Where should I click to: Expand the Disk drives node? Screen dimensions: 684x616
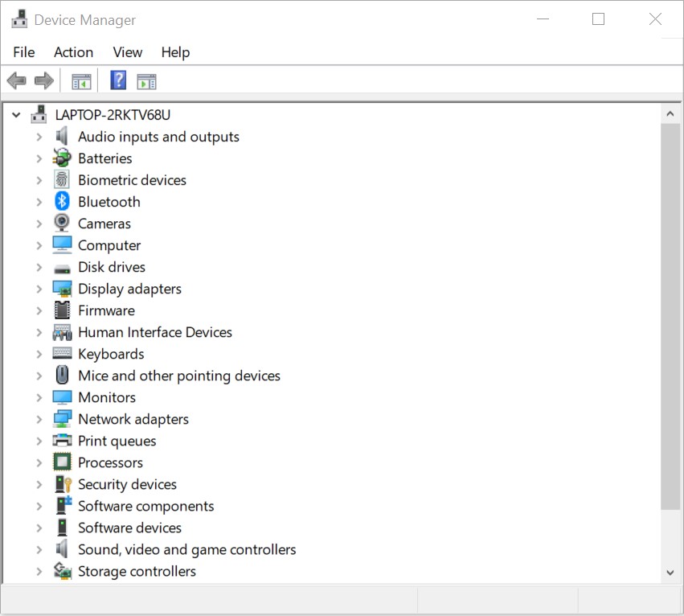pyautogui.click(x=39, y=266)
